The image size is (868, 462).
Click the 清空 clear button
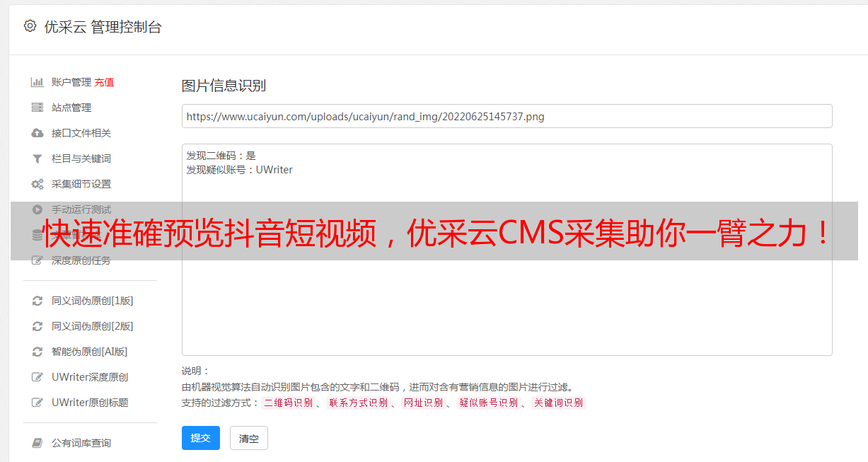[249, 438]
